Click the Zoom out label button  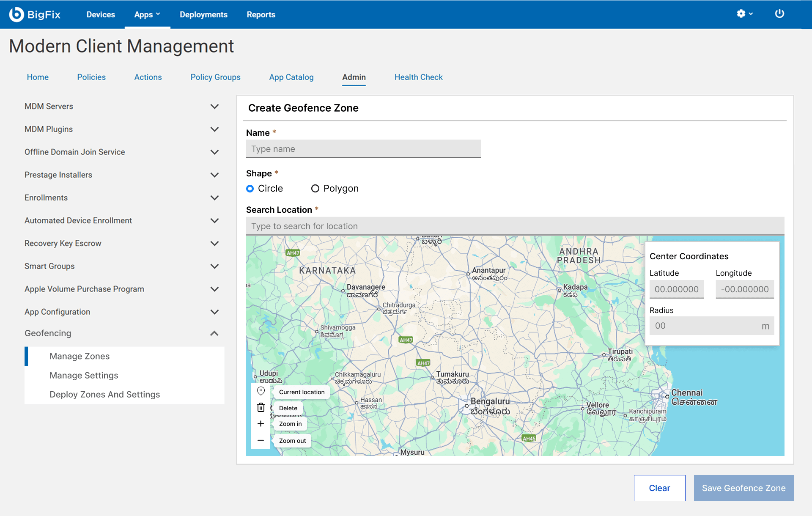click(292, 441)
